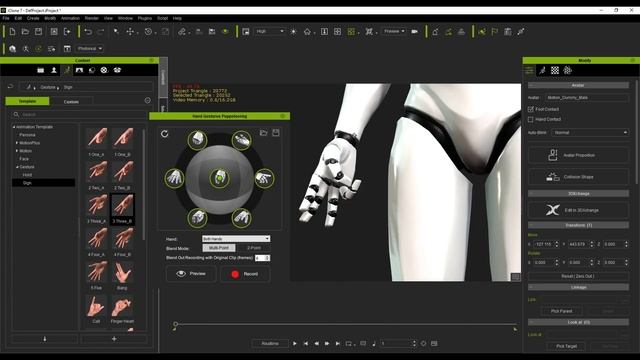Select the Rotate object tool
This screenshot has height=360, width=640.
148,32
